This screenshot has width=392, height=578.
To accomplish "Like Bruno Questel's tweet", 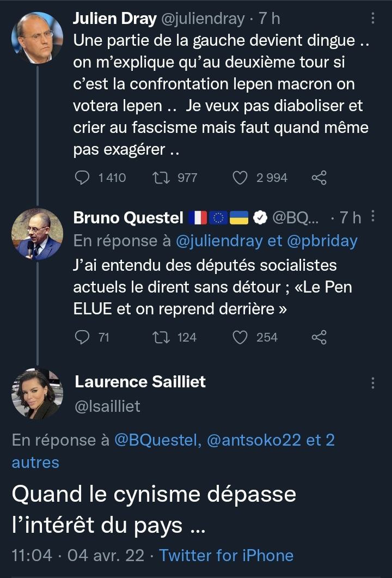I will [240, 338].
